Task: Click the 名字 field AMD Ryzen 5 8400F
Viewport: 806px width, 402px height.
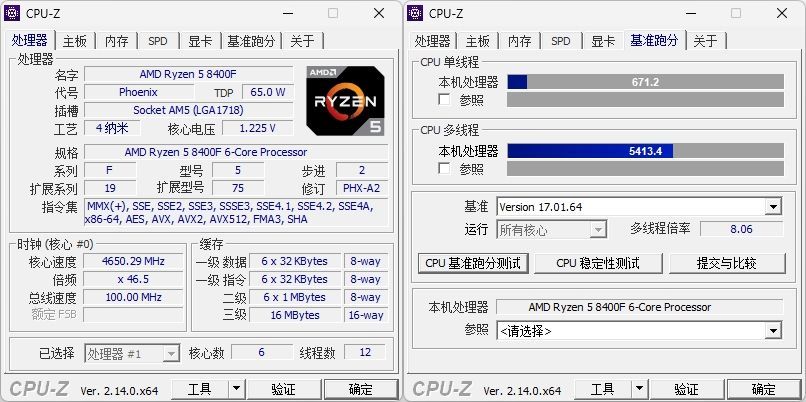Action: tap(189, 74)
